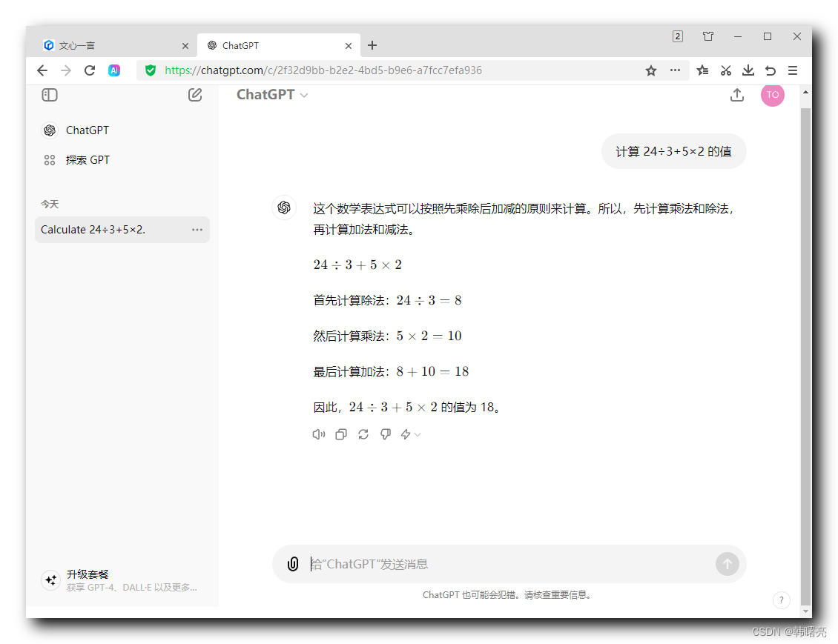This screenshot has width=838, height=644.
Task: Copy ChatGPT's response using copy icon
Action: (x=341, y=434)
